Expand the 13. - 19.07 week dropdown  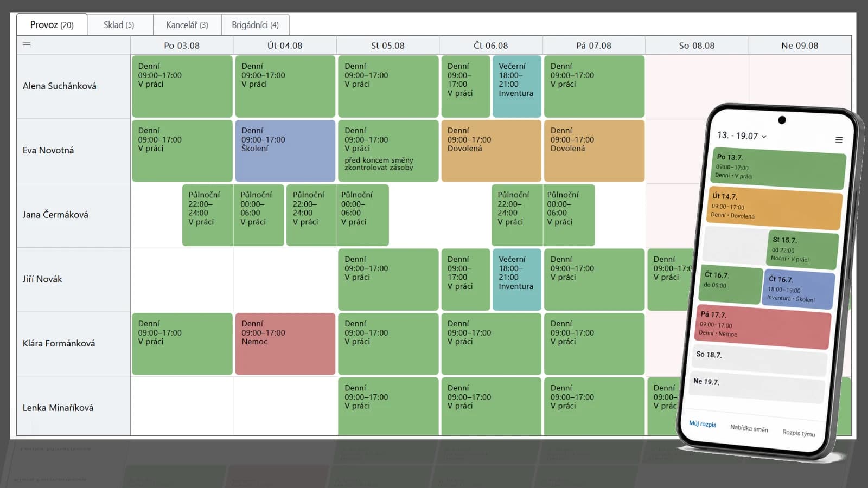(x=742, y=136)
